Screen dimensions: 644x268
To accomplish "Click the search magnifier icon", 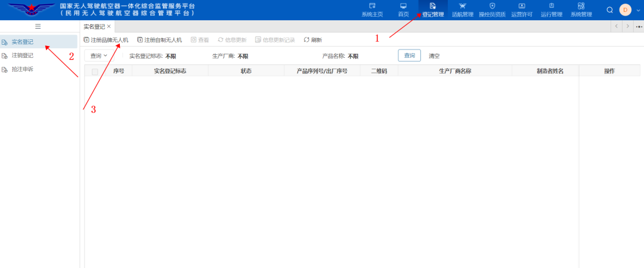I will coord(609,10).
